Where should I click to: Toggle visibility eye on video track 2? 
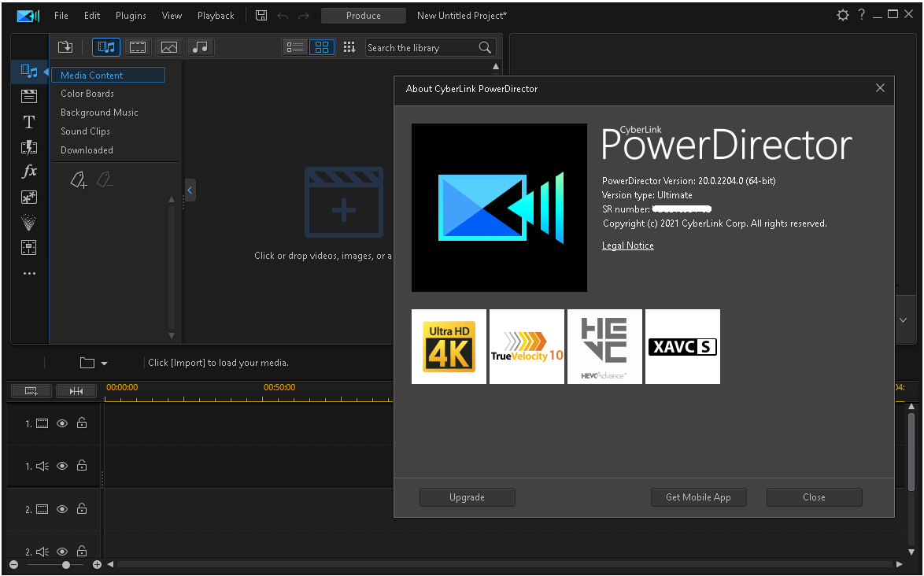(x=62, y=509)
